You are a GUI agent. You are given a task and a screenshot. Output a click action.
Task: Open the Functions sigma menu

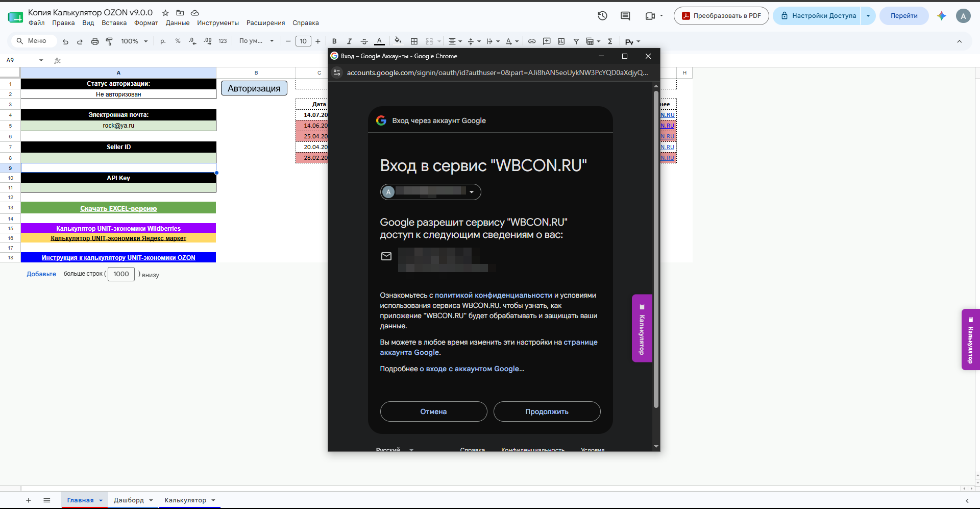tap(610, 41)
